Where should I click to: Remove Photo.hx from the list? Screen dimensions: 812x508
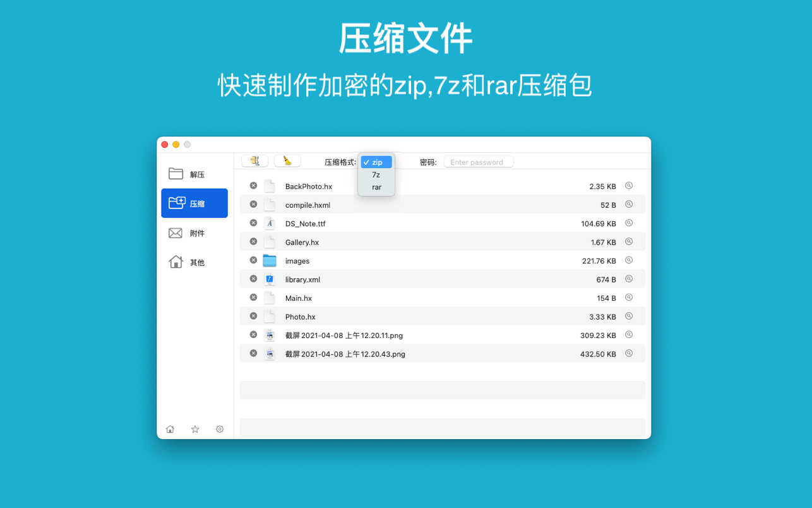253,316
